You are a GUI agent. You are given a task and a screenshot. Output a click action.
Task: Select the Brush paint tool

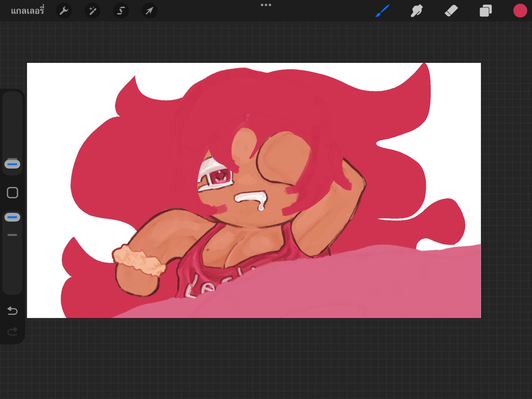tap(382, 11)
